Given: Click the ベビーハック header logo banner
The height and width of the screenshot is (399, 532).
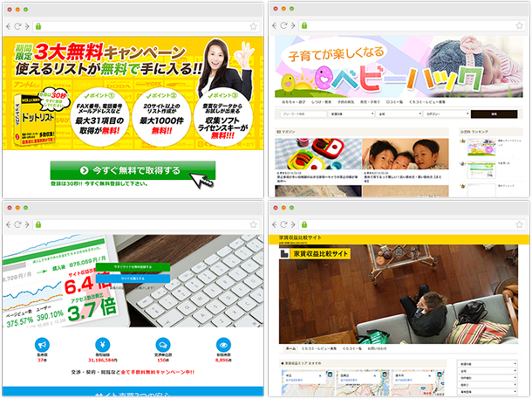Looking at the screenshot, I should pyautogui.click(x=399, y=67).
